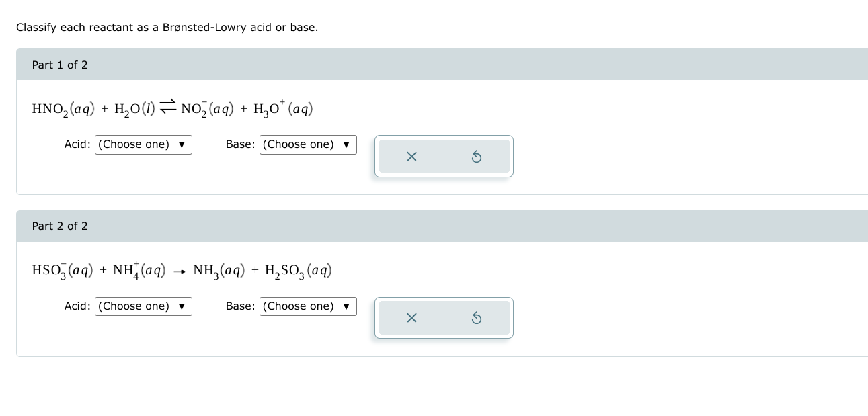This screenshot has width=868, height=416.
Task: Expand the Choose one list beside Base in Part 2
Action: point(308,306)
